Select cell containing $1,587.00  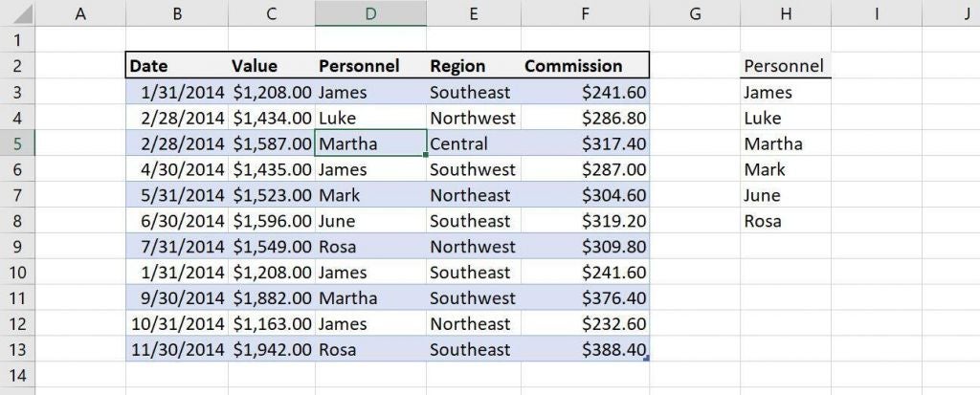(x=271, y=143)
